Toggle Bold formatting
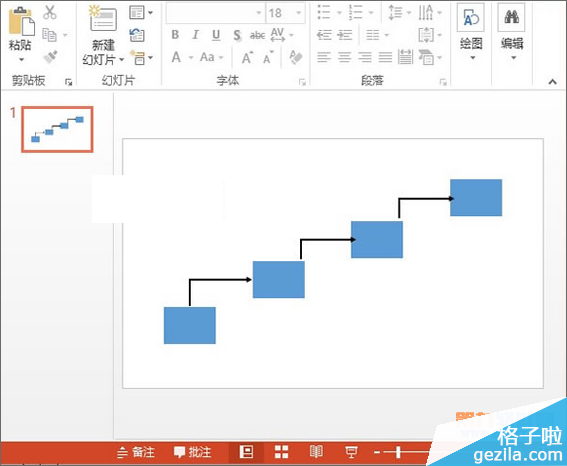This screenshot has height=466, width=567. click(175, 35)
